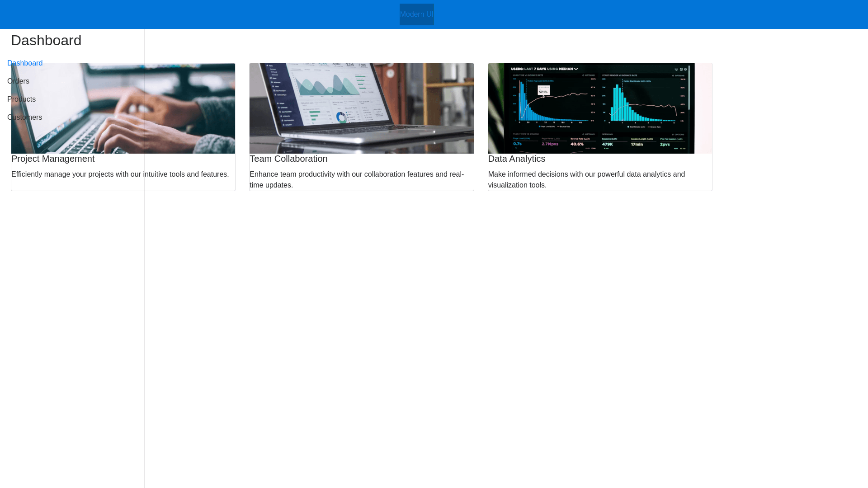Select the Project Management description text
The height and width of the screenshot is (488, 868).
[120, 174]
